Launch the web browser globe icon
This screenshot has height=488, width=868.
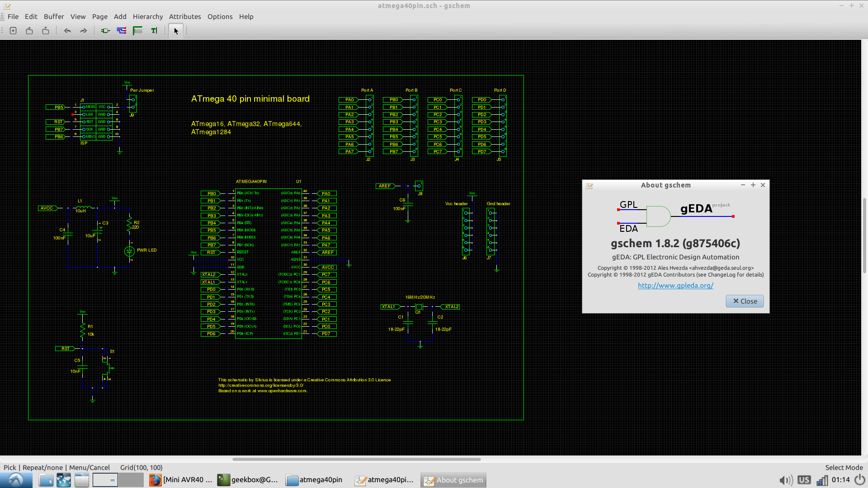(64, 480)
